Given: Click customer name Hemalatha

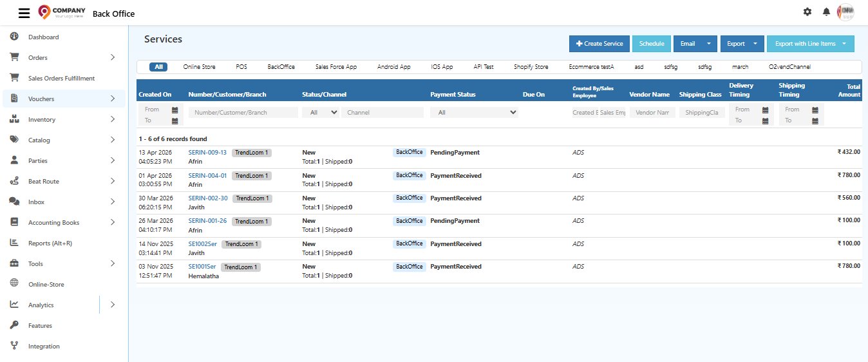Looking at the screenshot, I should 203,276.
